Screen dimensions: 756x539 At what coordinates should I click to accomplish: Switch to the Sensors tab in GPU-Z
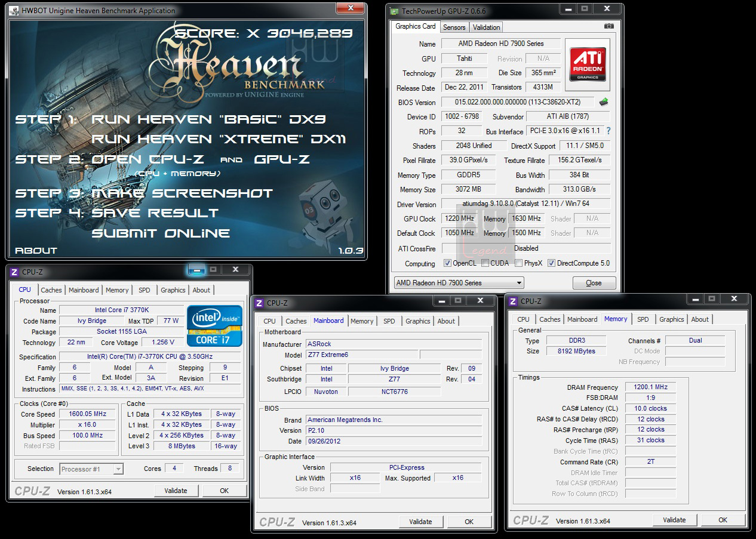coord(454,27)
